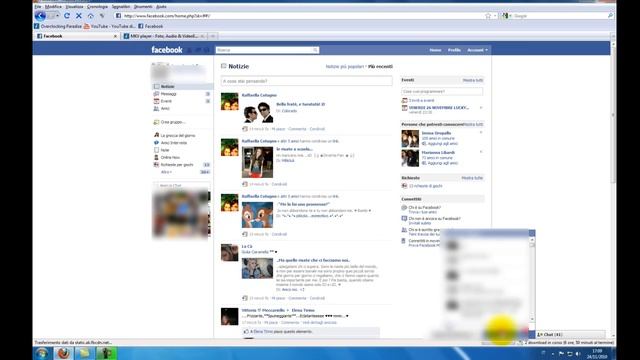The image size is (640, 360).
Task: Go to Profilo in Facebook header
Action: point(454,50)
